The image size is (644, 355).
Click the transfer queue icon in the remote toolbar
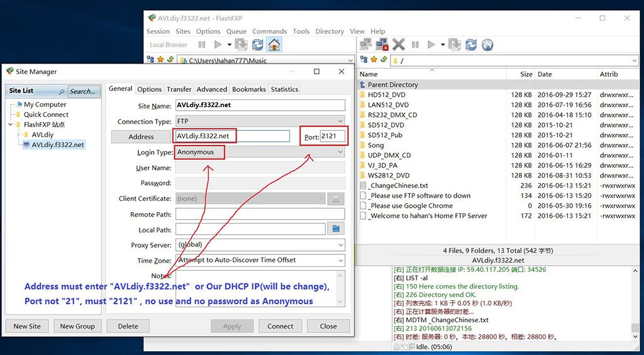(x=455, y=44)
